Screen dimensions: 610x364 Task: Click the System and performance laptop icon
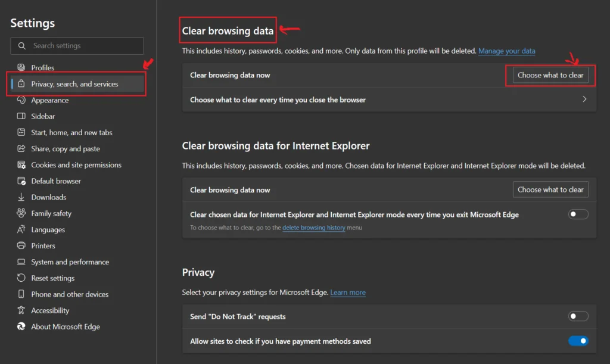pyautogui.click(x=21, y=262)
